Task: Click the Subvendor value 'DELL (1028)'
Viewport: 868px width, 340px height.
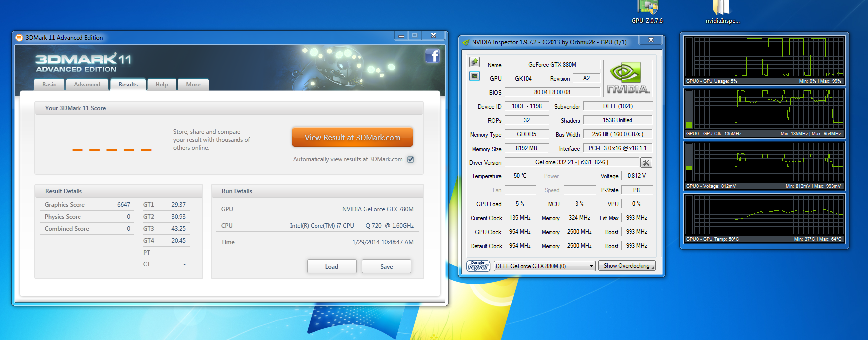Action: tap(618, 106)
